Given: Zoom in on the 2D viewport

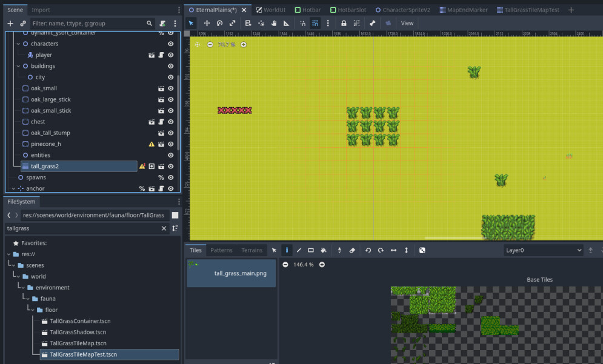Looking at the screenshot, I should tap(244, 45).
